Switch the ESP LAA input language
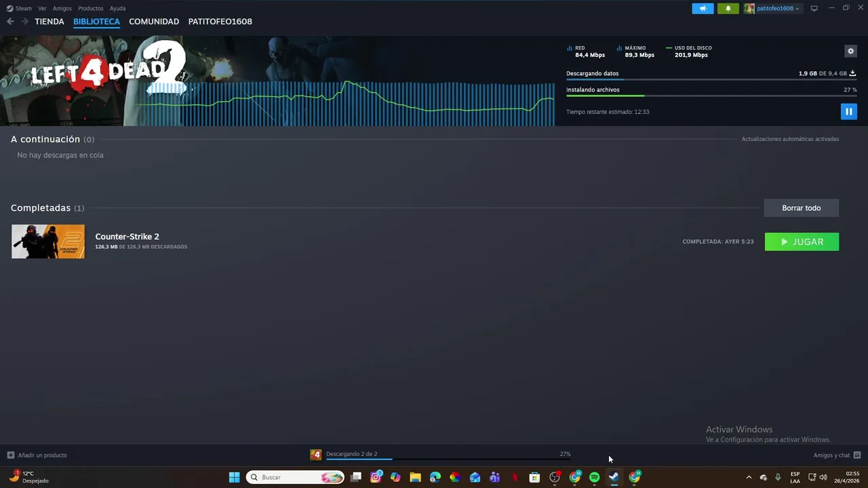868x488 pixels. tap(795, 477)
